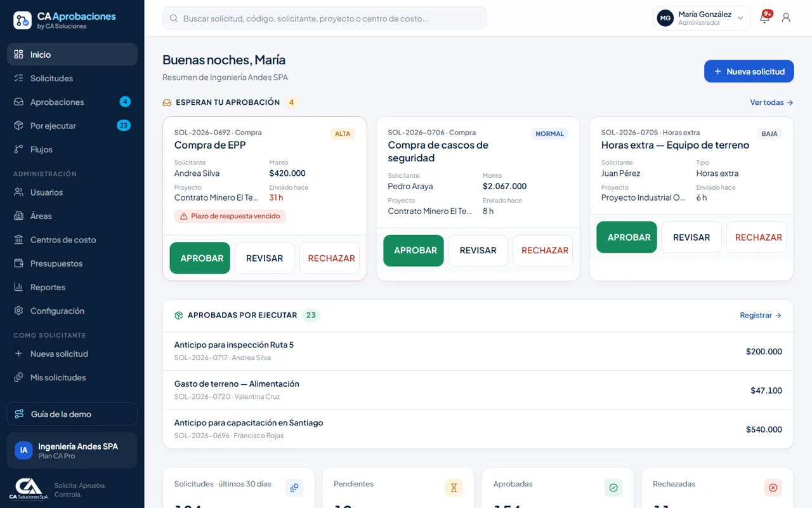Viewport: 812px width, 508px height.
Task: Click the Compra de EPP card title
Action: click(x=210, y=145)
